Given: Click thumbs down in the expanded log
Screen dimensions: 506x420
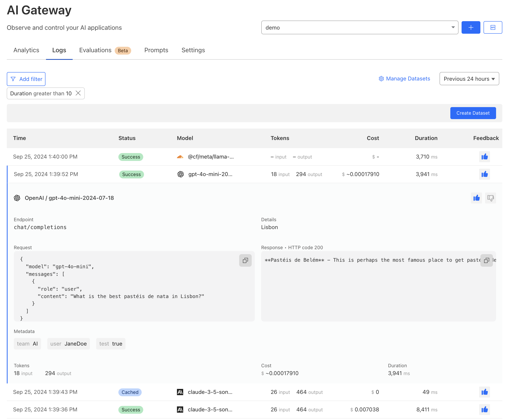Looking at the screenshot, I should (x=490, y=198).
